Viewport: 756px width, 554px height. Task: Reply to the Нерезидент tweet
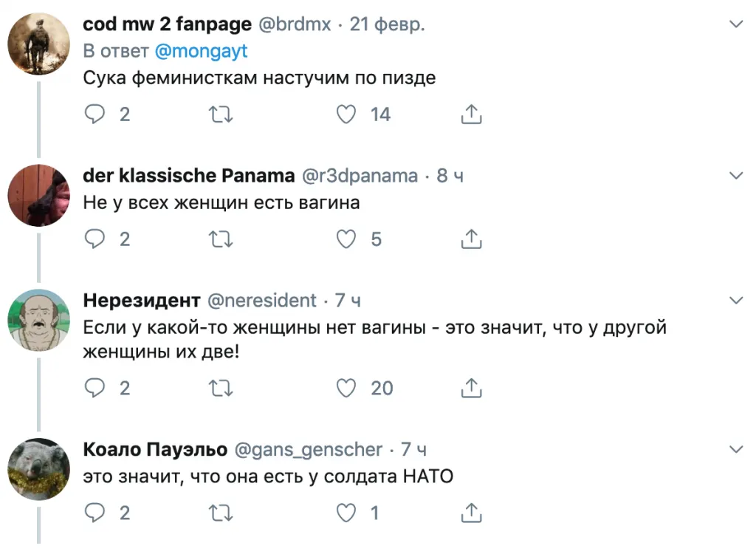[x=95, y=388]
